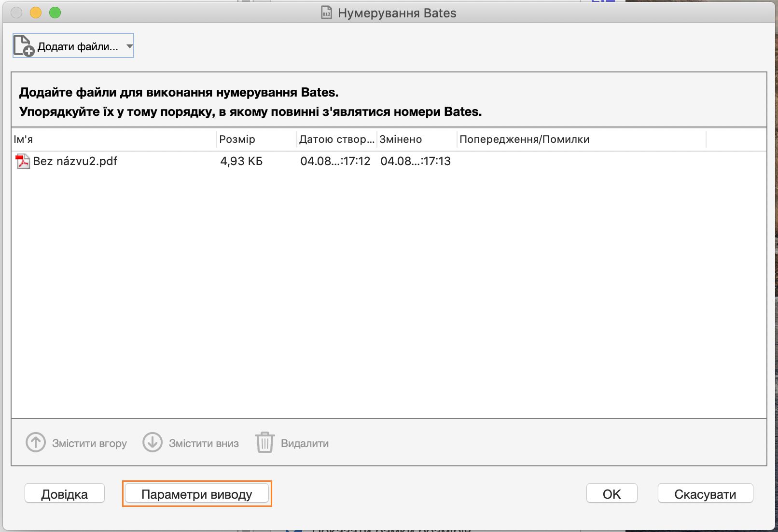The height and width of the screenshot is (532, 778).
Task: Open Параметри виводу output options
Action: click(x=197, y=494)
